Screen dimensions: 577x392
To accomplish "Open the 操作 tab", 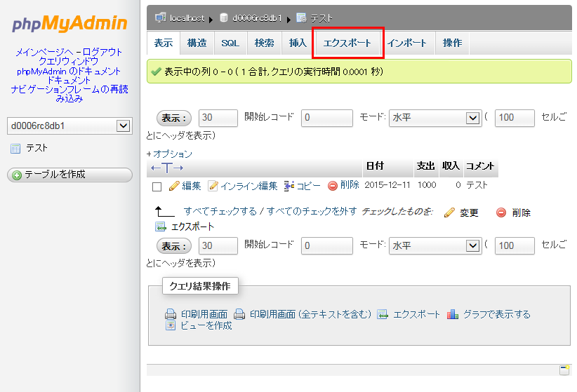I will click(x=452, y=43).
